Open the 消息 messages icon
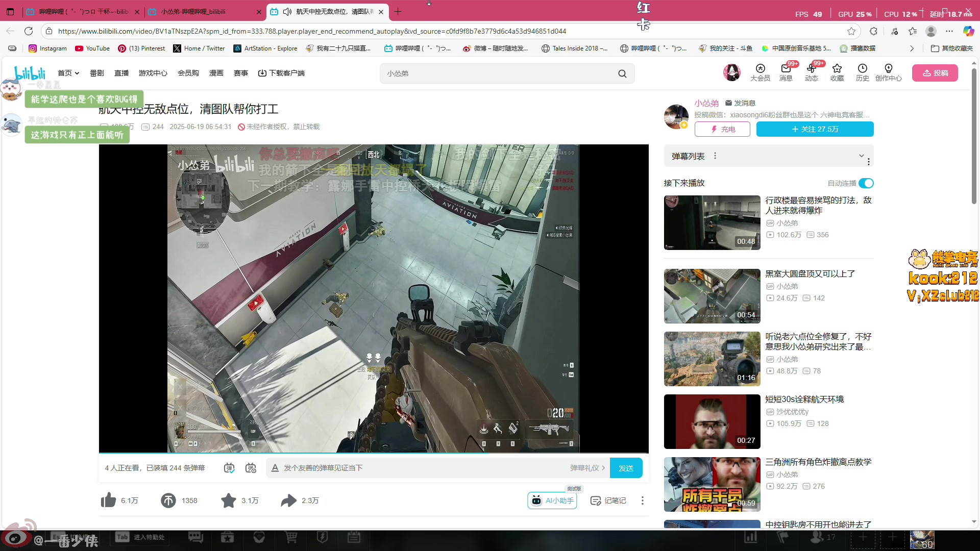Viewport: 980px width, 551px height. [x=786, y=72]
